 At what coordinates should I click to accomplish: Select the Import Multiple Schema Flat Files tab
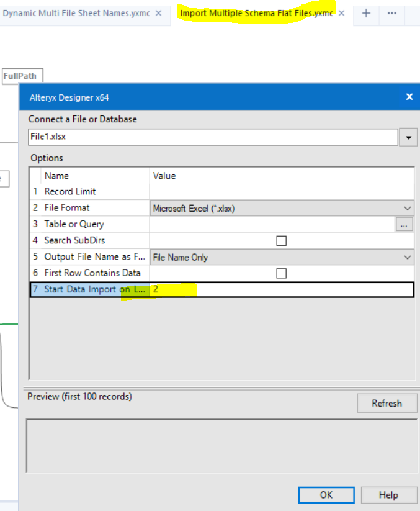click(x=256, y=13)
